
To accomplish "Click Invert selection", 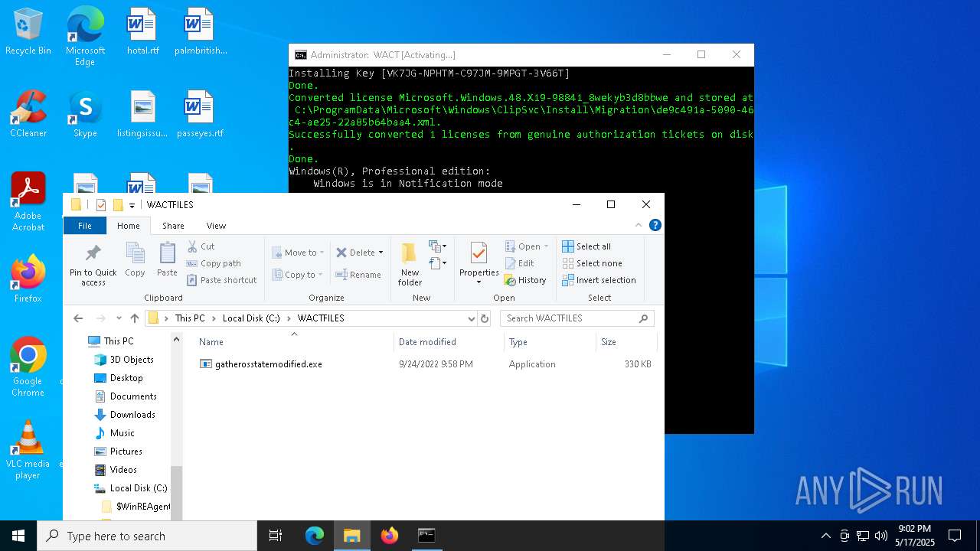I will pyautogui.click(x=599, y=280).
